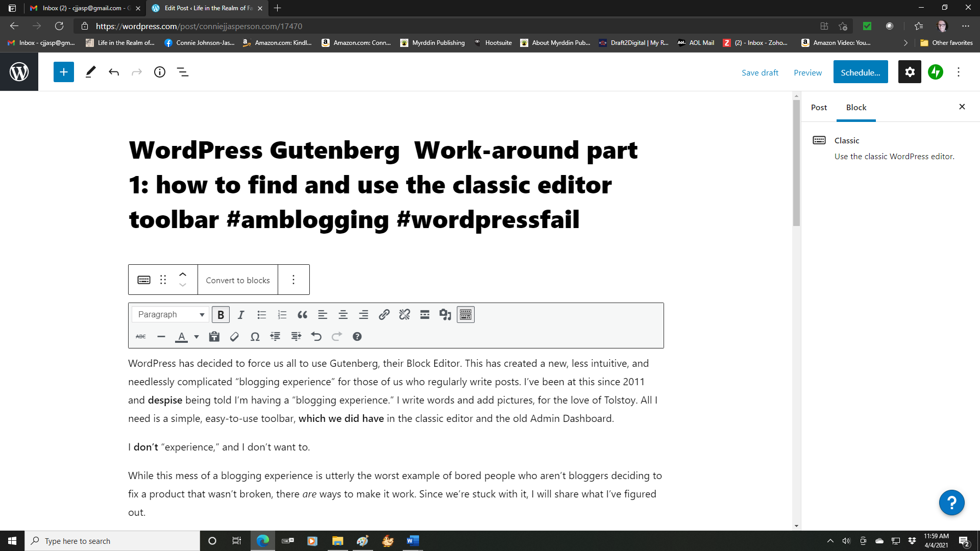Undo the last change in the editor
This screenshot has height=551, width=980.
(113, 72)
